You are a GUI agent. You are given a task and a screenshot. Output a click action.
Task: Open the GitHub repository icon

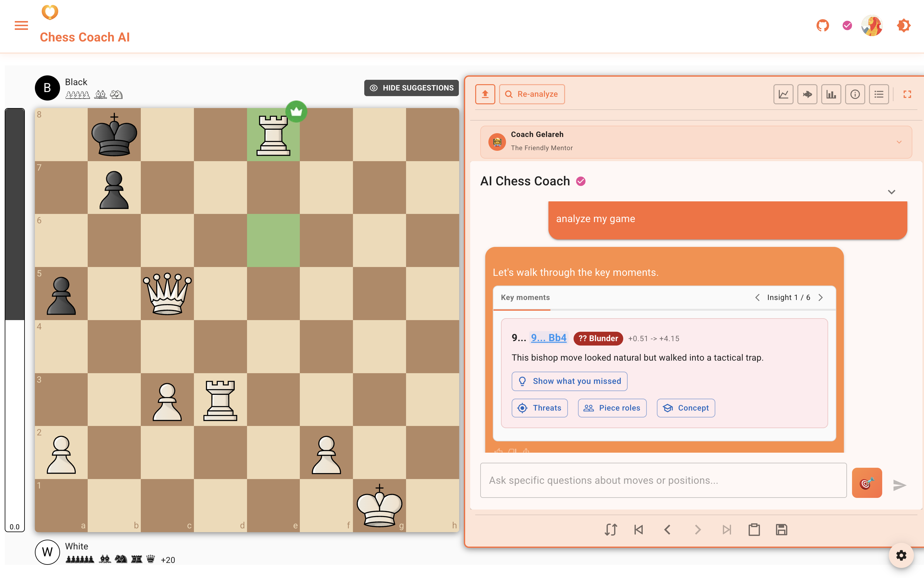click(x=823, y=26)
